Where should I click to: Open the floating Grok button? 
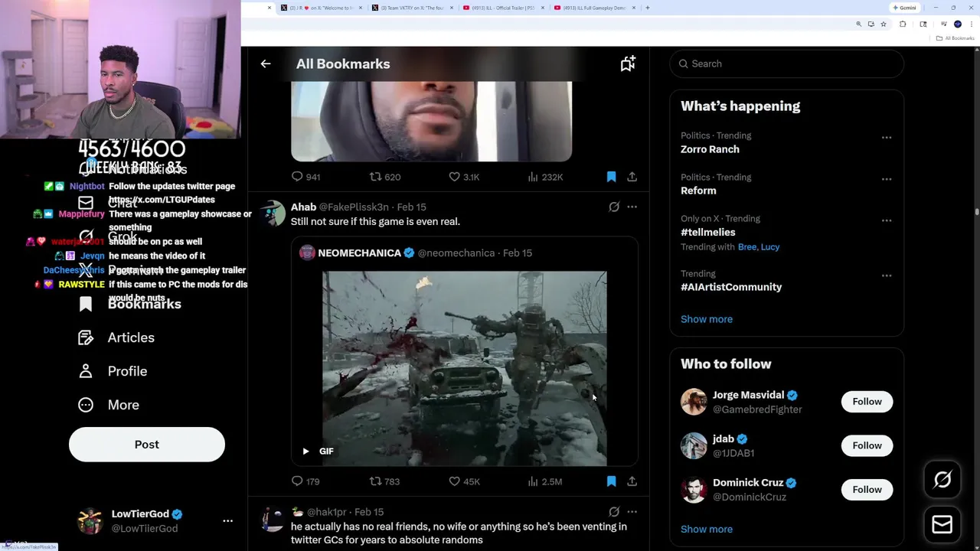point(942,480)
